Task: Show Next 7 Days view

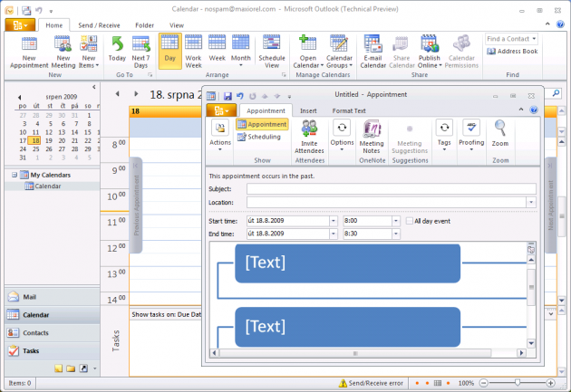Action: [140, 53]
